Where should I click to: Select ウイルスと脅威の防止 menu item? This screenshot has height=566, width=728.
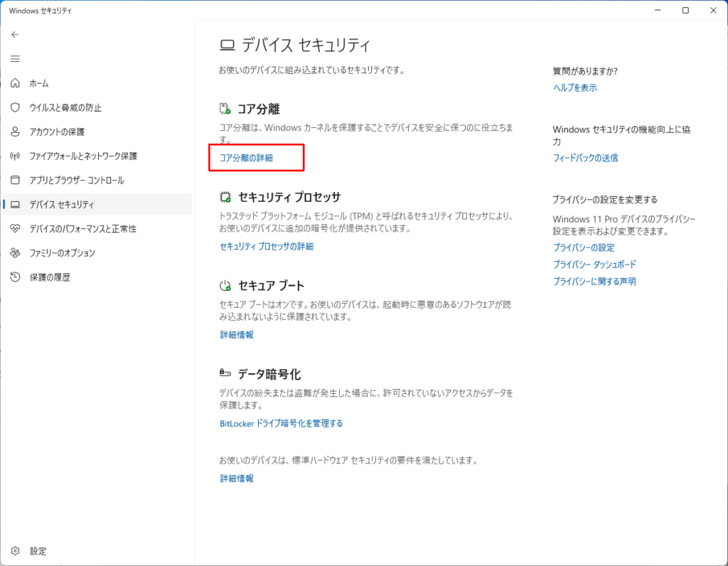pos(65,107)
